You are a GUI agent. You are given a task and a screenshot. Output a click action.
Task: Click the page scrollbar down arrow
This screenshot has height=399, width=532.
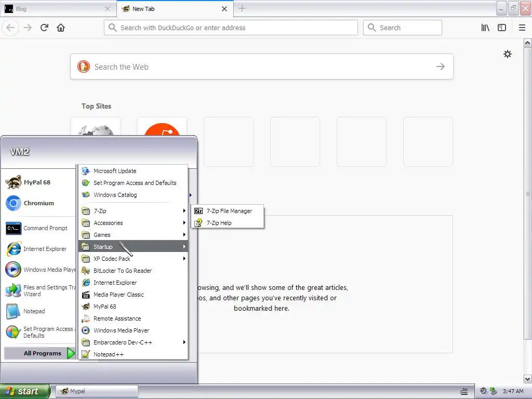(527, 379)
